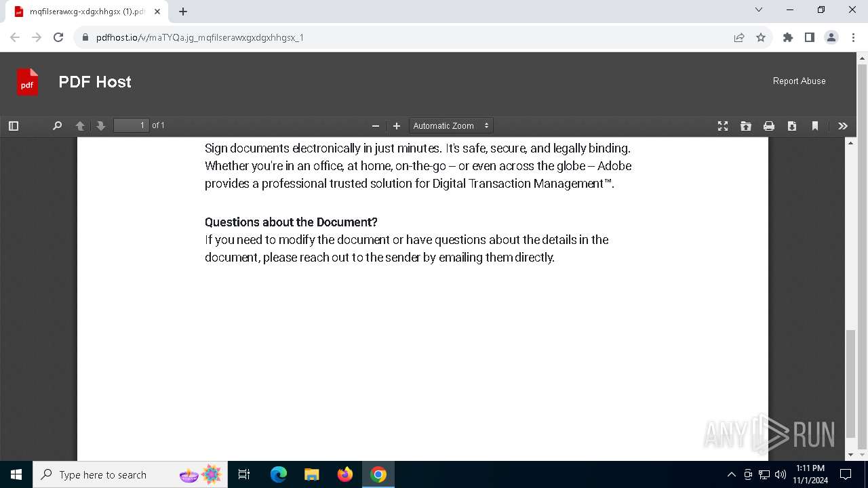Go to next page arrow

pos(101,126)
